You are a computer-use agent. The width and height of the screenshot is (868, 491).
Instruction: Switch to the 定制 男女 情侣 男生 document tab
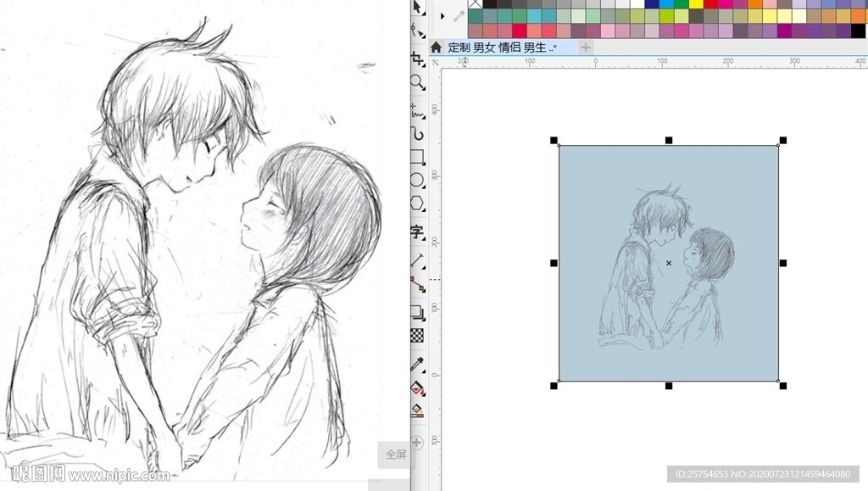pos(502,47)
